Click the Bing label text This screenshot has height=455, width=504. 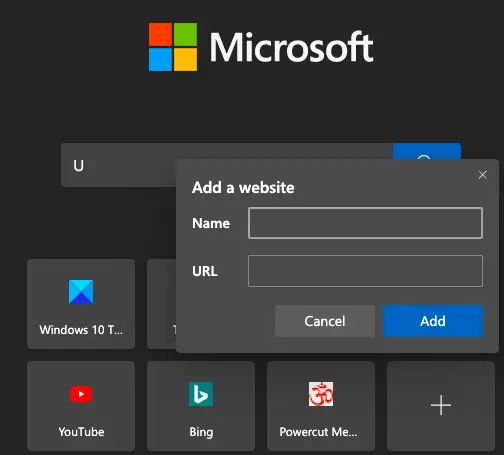coord(201,432)
